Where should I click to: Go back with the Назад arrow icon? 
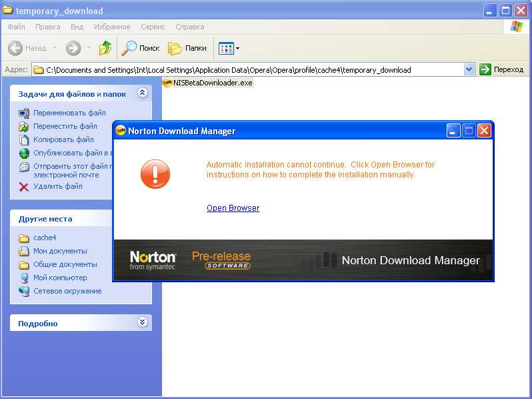[x=15, y=48]
